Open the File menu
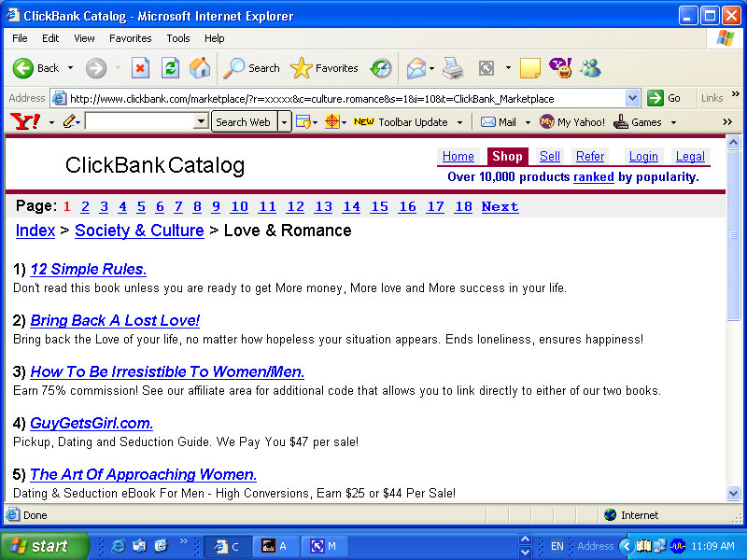This screenshot has height=560, width=747. tap(20, 38)
